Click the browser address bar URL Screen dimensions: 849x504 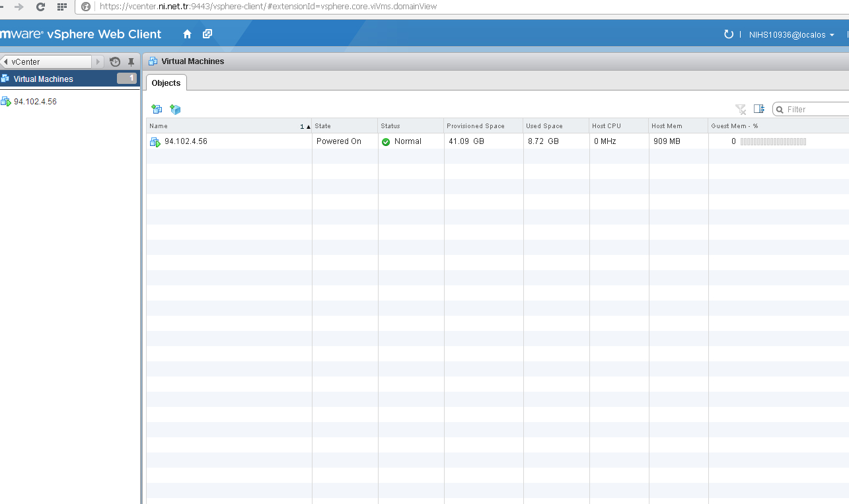coord(268,7)
